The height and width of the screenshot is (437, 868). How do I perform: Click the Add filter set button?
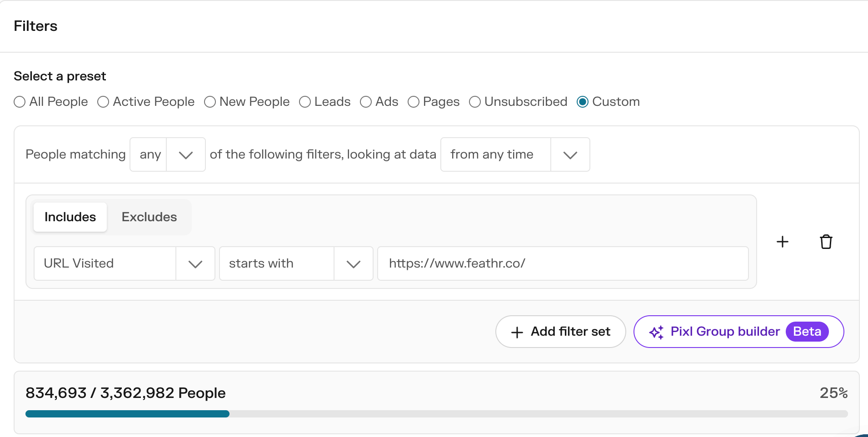click(x=561, y=332)
